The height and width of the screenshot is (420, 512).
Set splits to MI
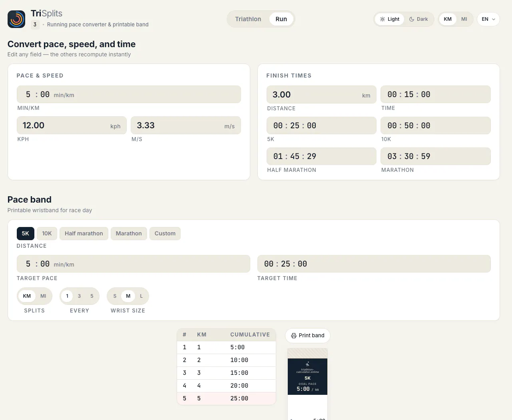(x=43, y=296)
